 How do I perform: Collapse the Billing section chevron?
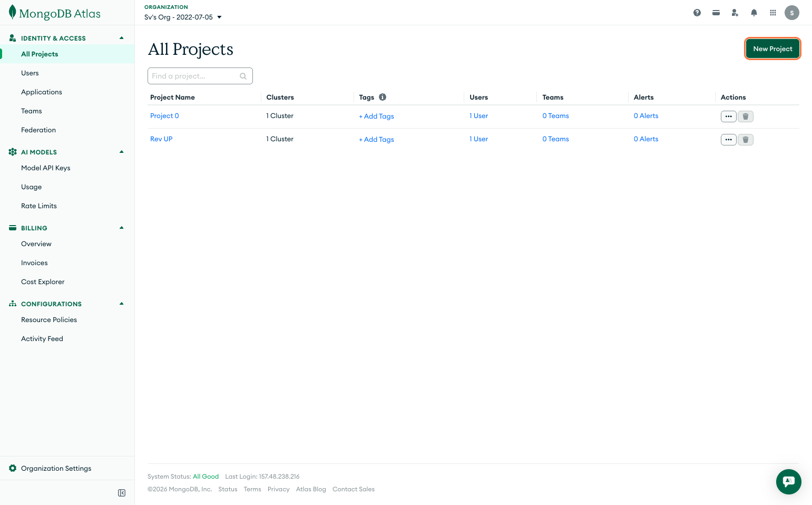(121, 228)
